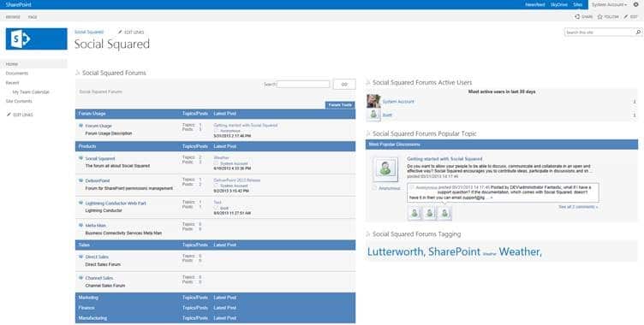The height and width of the screenshot is (325, 644).
Task: Open the Forum Usage forum link
Action: 98,126
